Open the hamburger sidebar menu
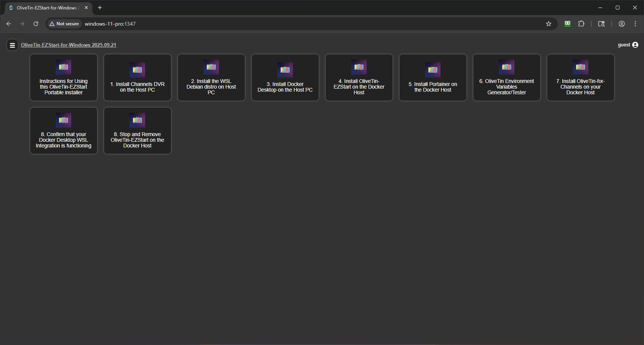This screenshot has height=345, width=644. (12, 45)
